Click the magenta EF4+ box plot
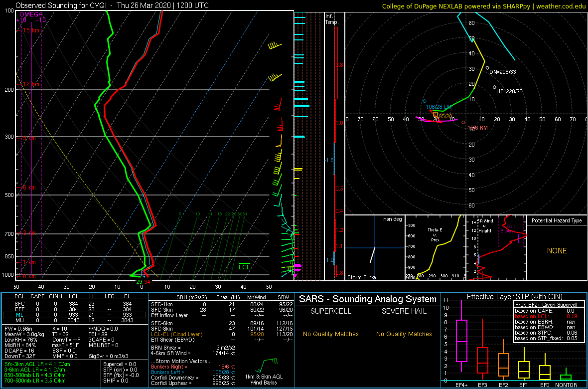This screenshot has width=588, height=389. [461, 337]
